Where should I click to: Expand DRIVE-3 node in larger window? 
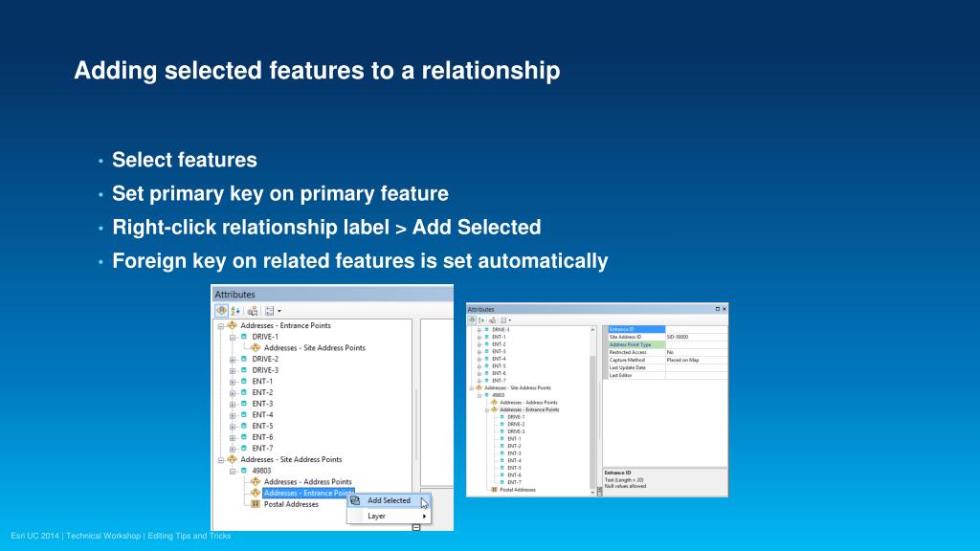tap(233, 371)
